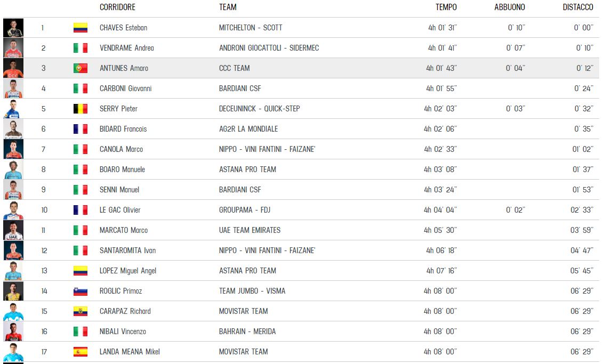Open rider photo of VENDRAME Andrea
The width and height of the screenshot is (604, 364).
coord(13,48)
